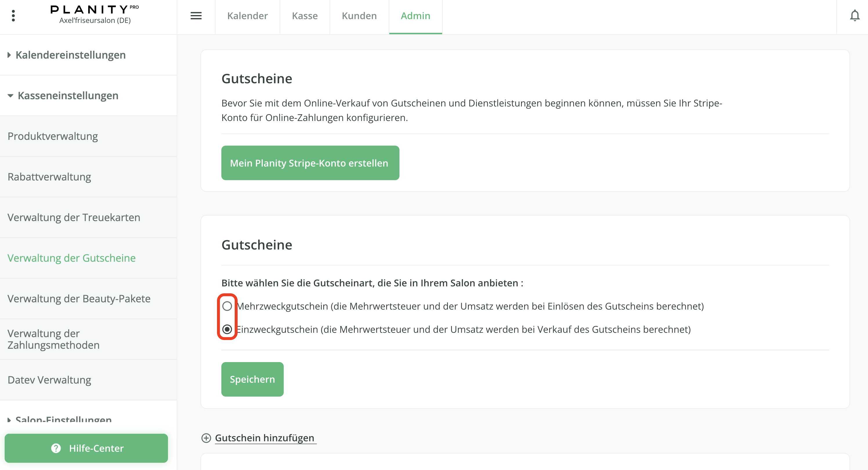Open the notifications bell
The image size is (868, 470).
coord(855,15)
